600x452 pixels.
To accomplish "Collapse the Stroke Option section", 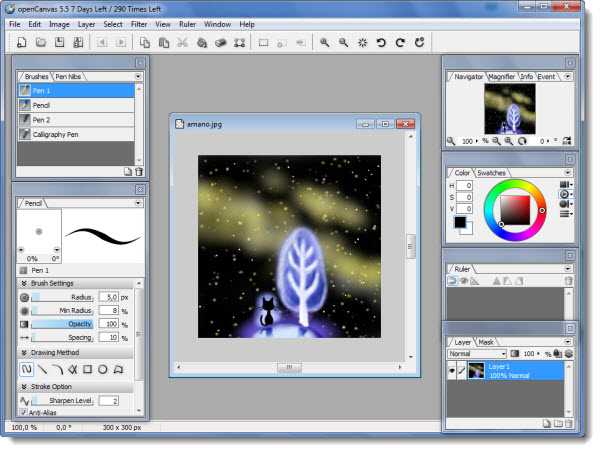I will point(24,386).
